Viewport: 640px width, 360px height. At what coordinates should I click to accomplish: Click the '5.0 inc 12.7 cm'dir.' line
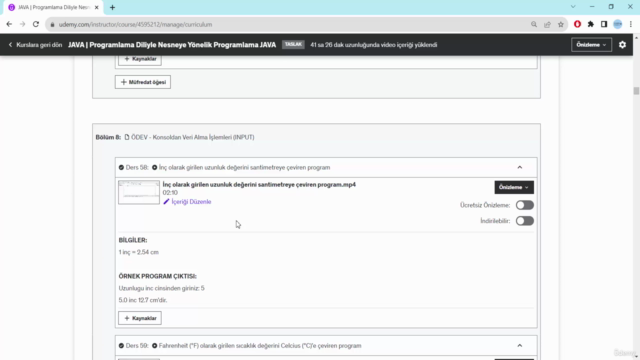point(143,300)
